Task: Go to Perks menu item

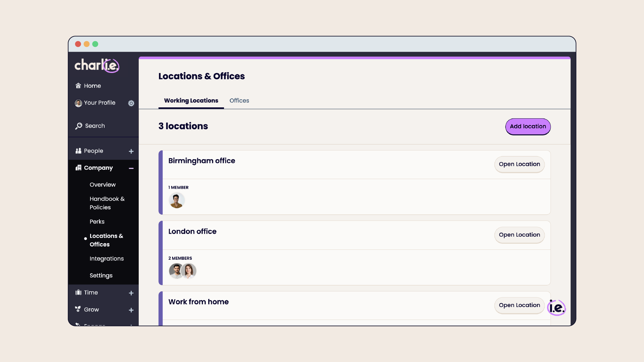Action: pyautogui.click(x=97, y=222)
